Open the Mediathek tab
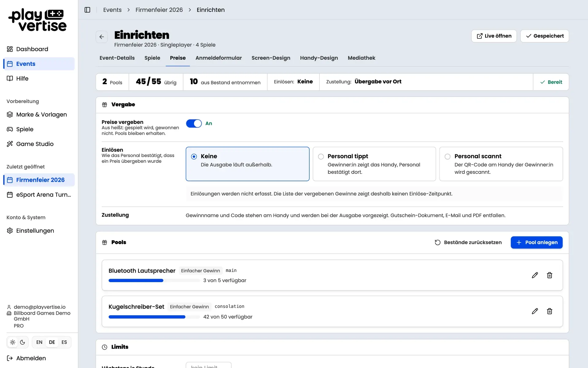The image size is (588, 368). [361, 58]
